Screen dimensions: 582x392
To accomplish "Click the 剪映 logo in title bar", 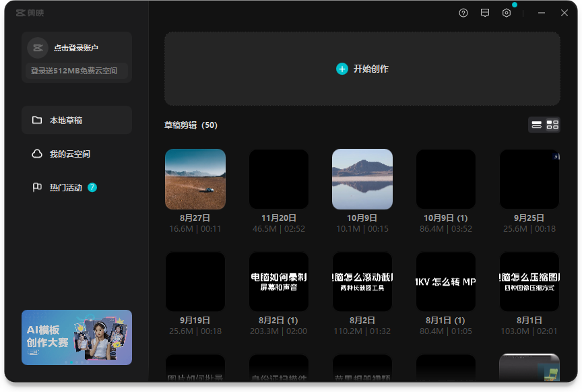I will pyautogui.click(x=22, y=12).
